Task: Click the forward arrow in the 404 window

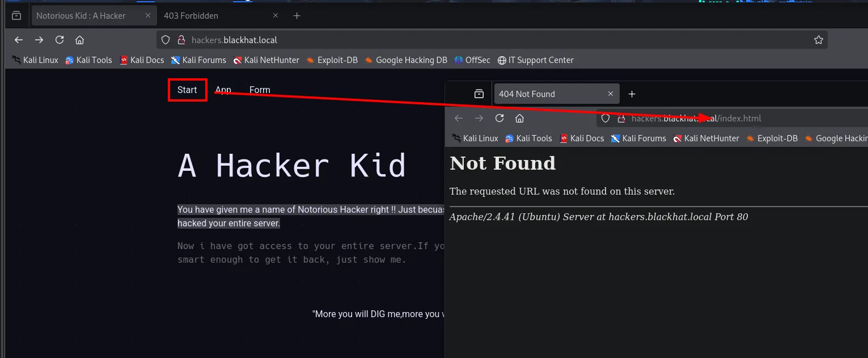Action: 479,118
